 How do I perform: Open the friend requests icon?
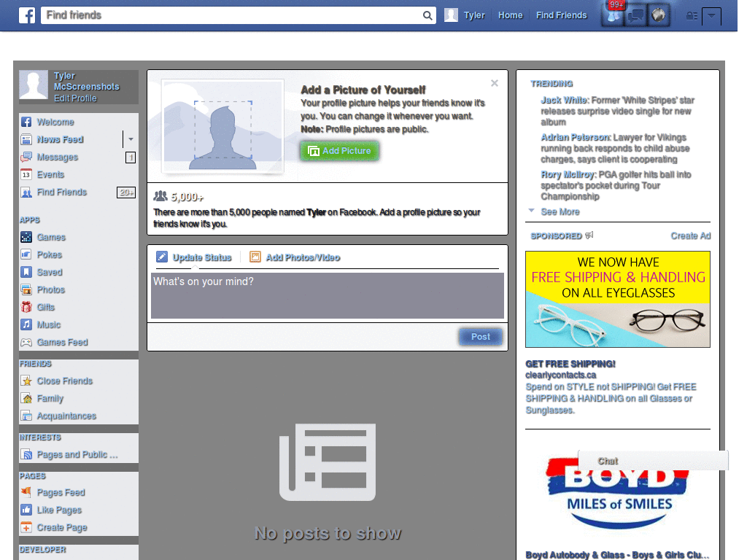tap(611, 15)
